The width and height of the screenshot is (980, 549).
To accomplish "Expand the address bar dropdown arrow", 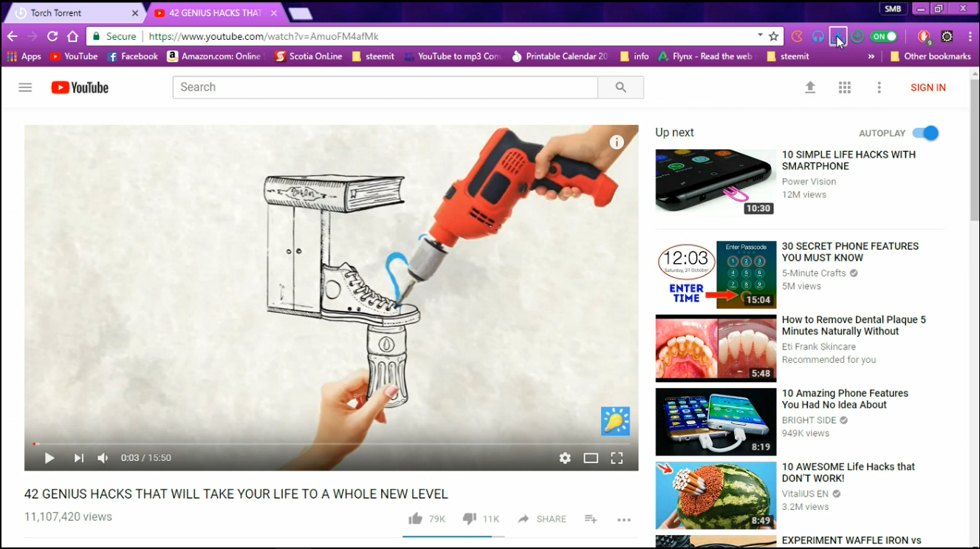I will (x=760, y=35).
